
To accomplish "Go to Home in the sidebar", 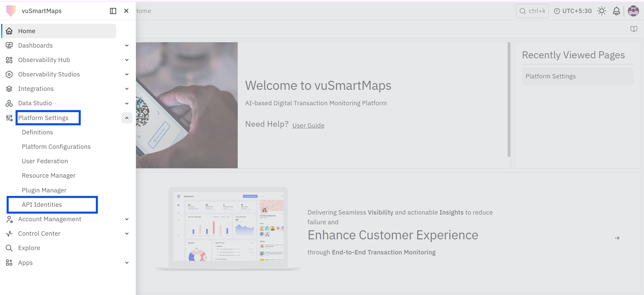I will click(59, 31).
